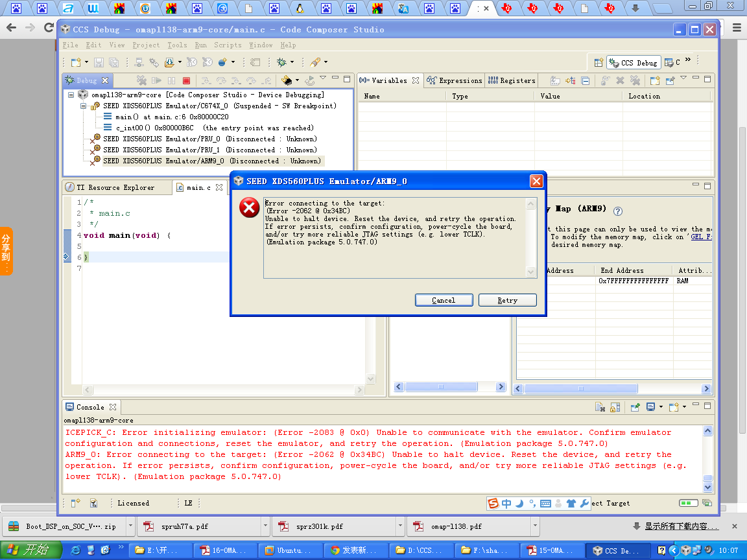This screenshot has height=560, width=747.
Task: Click the Suspend pause icon in Debug view
Action: point(171,80)
